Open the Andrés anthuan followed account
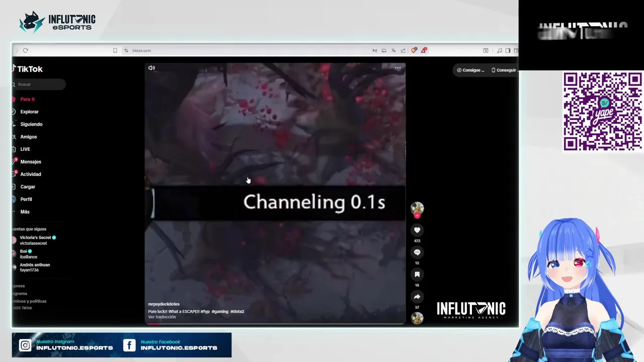The width and height of the screenshot is (644, 362). [31, 267]
